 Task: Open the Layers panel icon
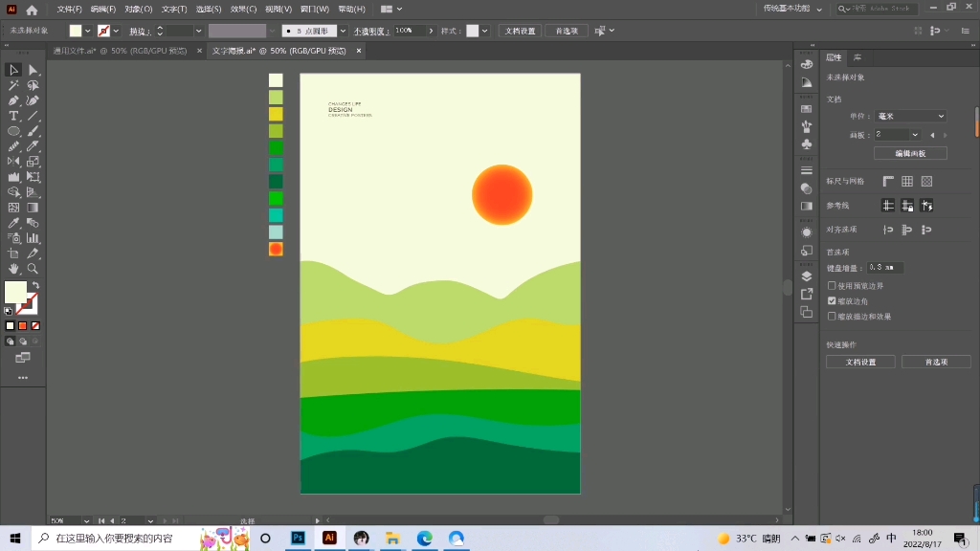pyautogui.click(x=807, y=276)
